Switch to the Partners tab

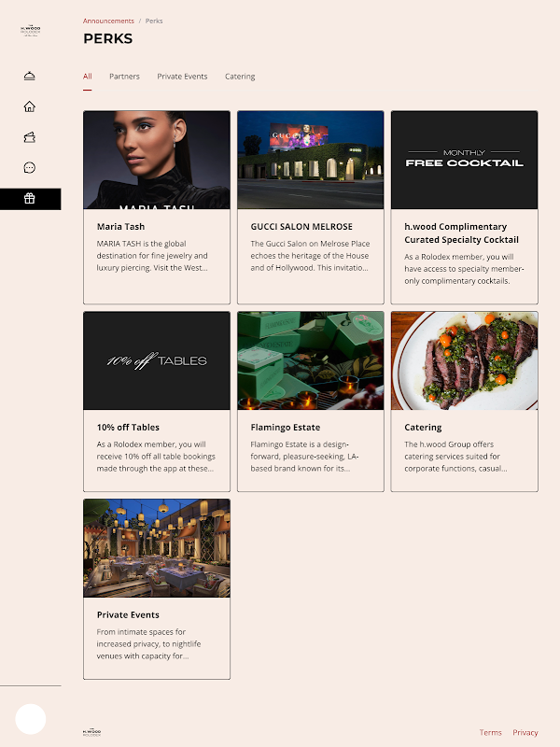[124, 77]
